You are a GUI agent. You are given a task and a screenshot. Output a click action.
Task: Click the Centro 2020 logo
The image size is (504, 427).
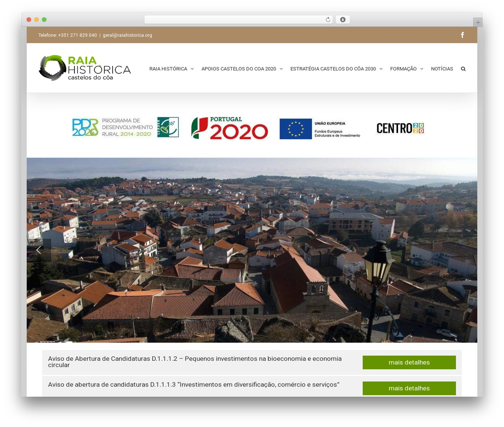pos(400,128)
